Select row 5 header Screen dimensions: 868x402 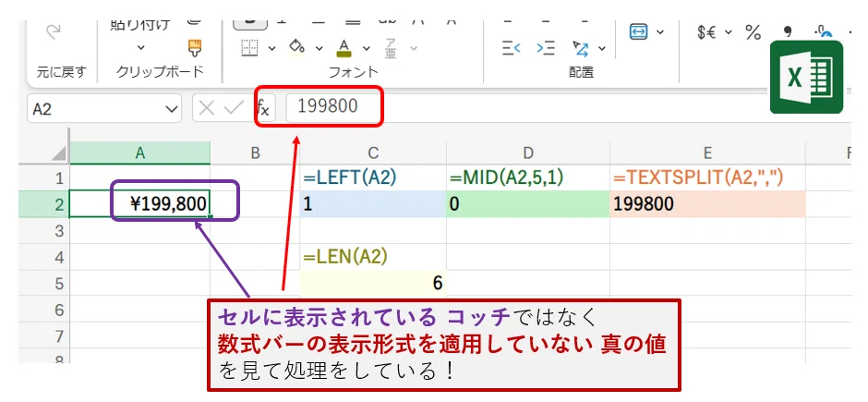[x=44, y=284]
